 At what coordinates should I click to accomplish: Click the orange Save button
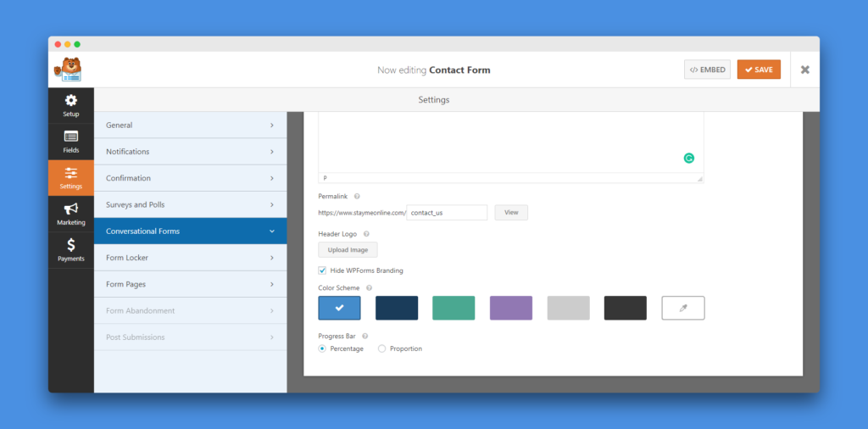coord(759,70)
